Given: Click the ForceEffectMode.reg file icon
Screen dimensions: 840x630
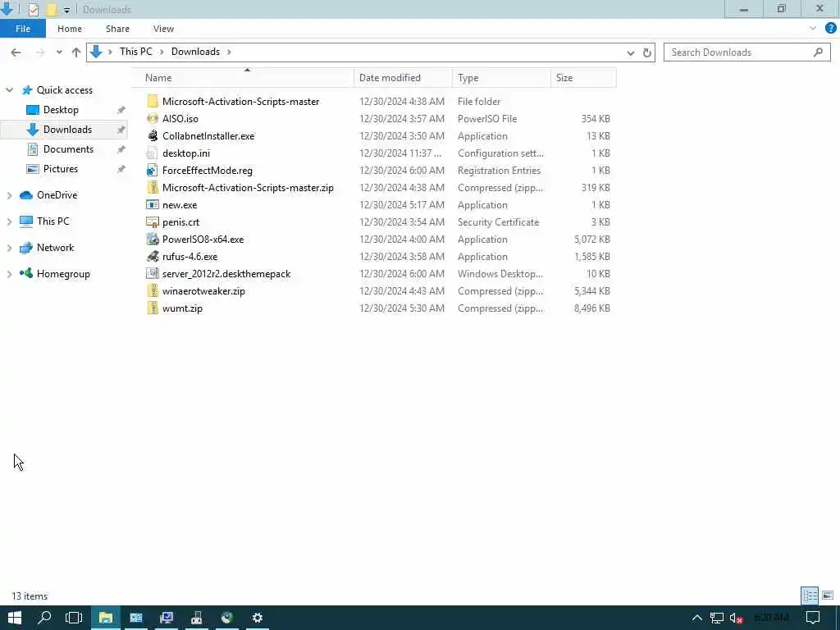Looking at the screenshot, I should pyautogui.click(x=153, y=171).
